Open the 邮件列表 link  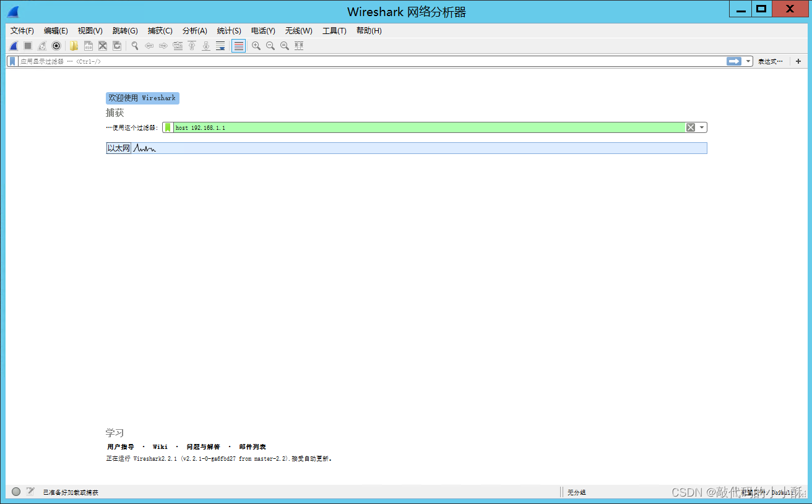[x=253, y=446]
